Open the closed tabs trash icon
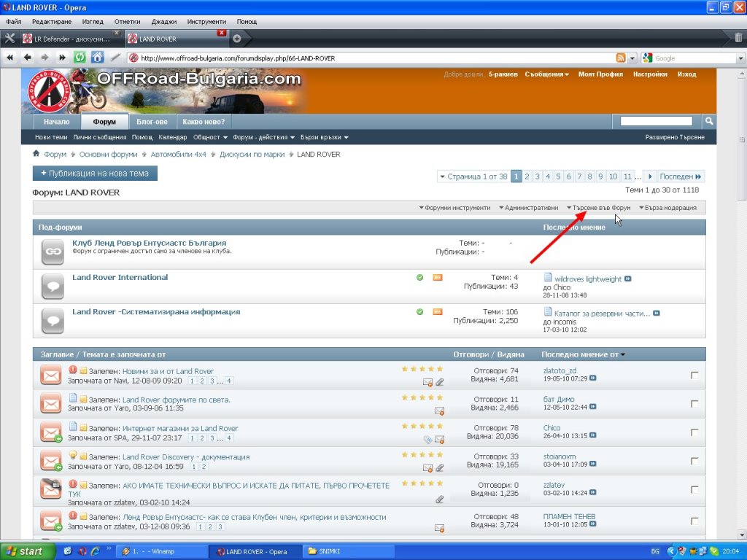The height and width of the screenshot is (560, 747). (x=738, y=38)
